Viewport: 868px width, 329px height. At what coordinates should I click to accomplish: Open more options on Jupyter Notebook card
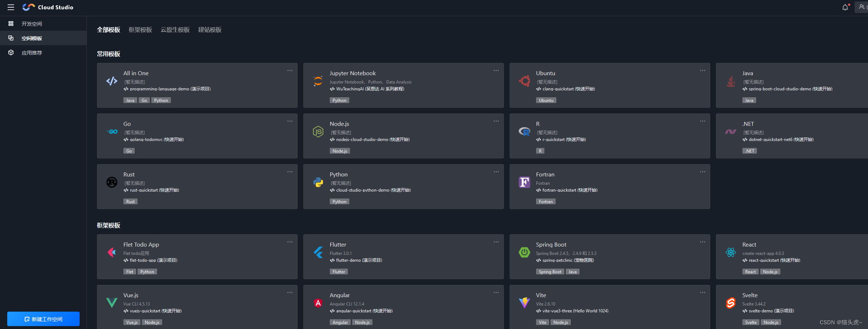(x=496, y=70)
